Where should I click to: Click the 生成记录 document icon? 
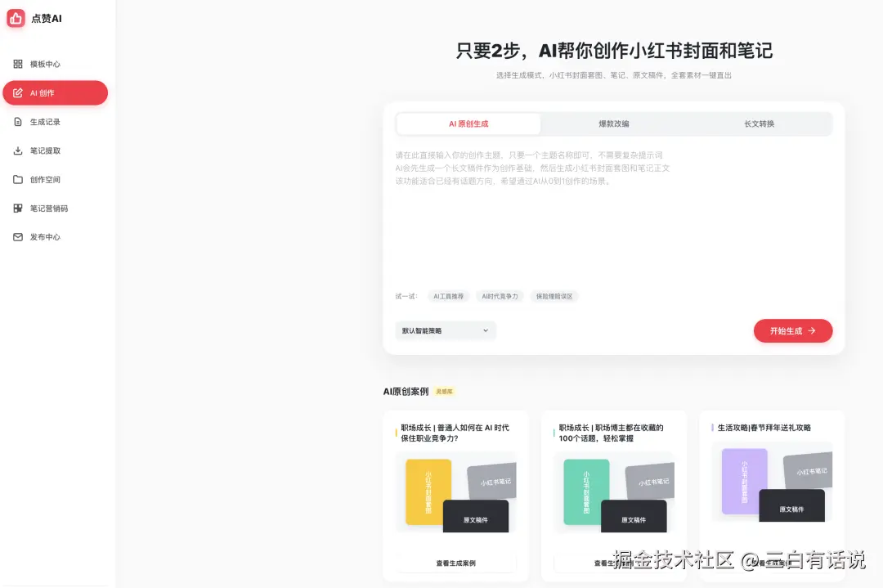pyautogui.click(x=17, y=122)
